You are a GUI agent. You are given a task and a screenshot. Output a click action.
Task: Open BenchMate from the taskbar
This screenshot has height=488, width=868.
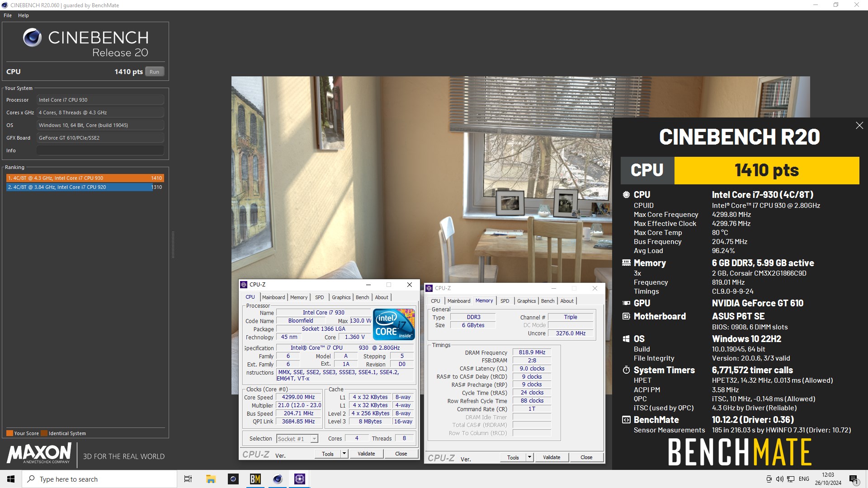coord(255,479)
